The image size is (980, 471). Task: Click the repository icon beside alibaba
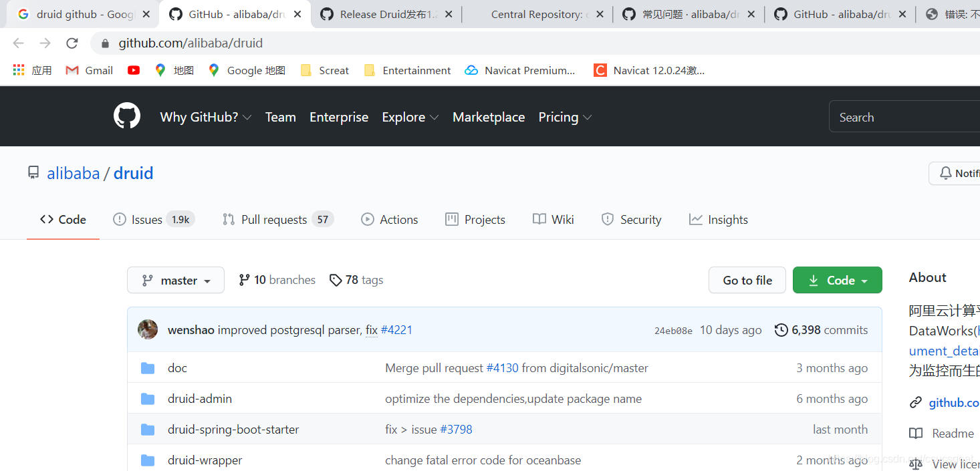tap(33, 173)
